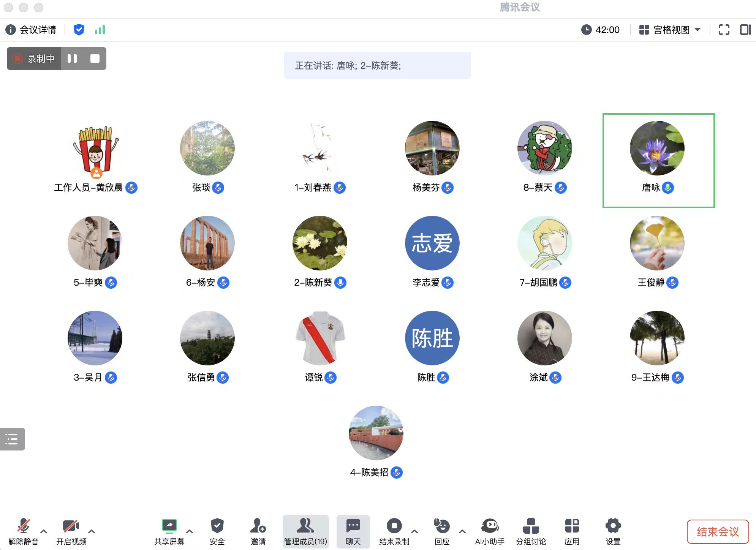Expand options arrow next to 共享屏幕
The image size is (756, 550).
pyautogui.click(x=190, y=531)
